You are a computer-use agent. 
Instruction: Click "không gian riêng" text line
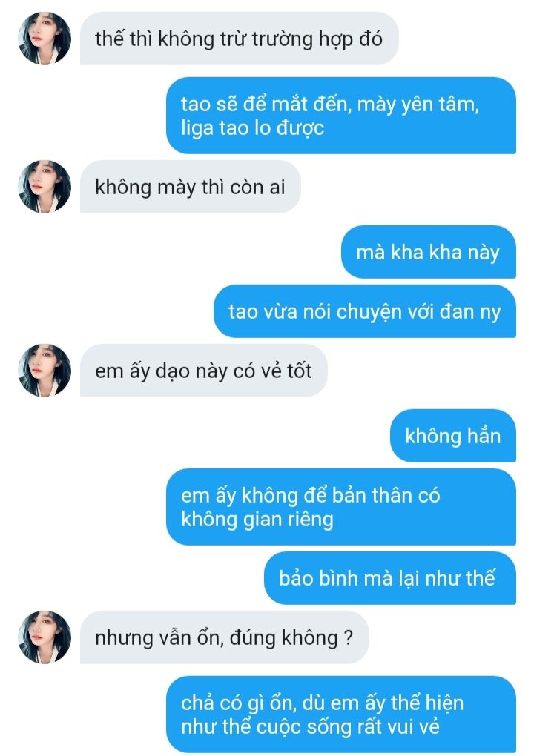[257, 520]
